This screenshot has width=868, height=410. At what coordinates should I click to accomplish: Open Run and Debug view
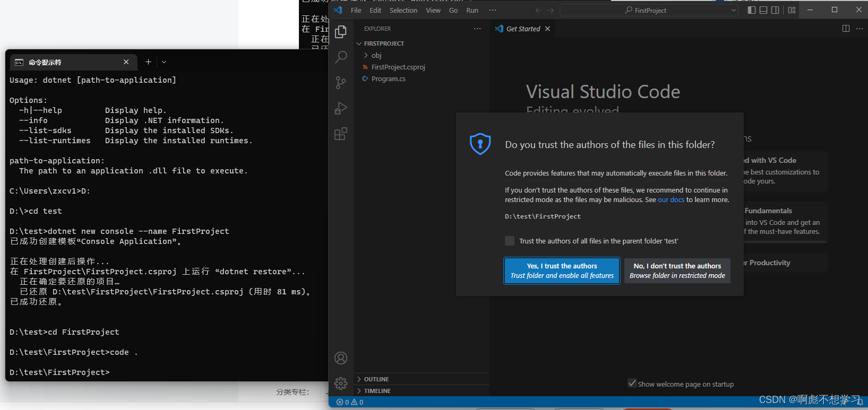(341, 108)
